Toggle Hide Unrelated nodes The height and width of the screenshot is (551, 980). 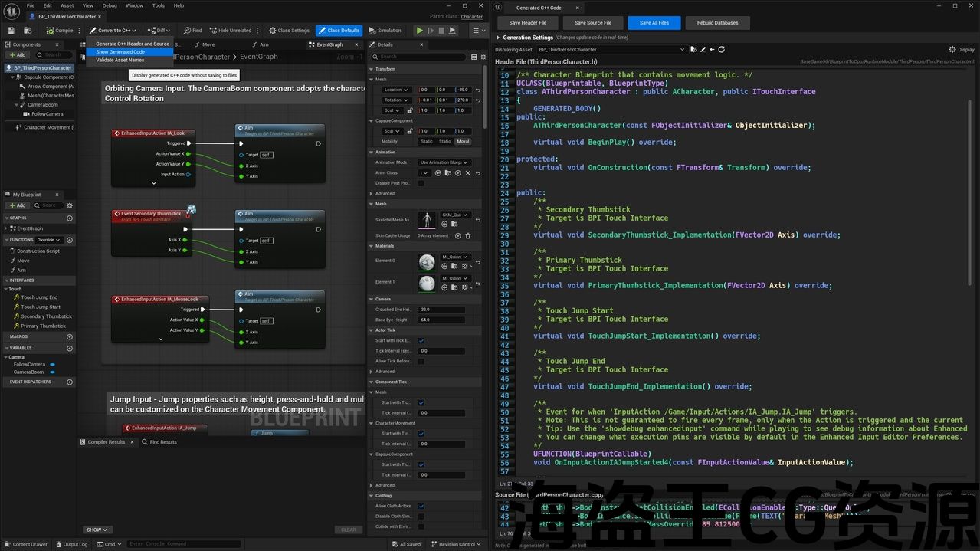(230, 31)
